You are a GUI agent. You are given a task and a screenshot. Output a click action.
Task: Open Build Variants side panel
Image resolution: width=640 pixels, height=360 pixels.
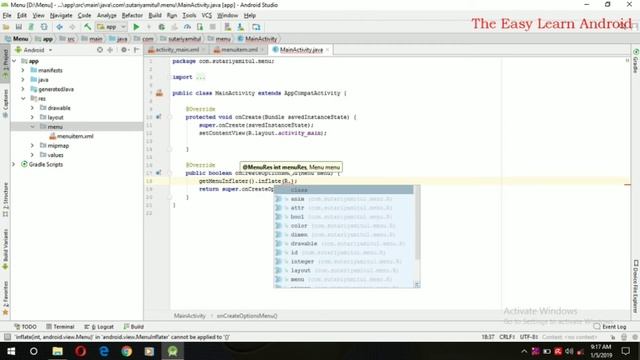[5, 249]
